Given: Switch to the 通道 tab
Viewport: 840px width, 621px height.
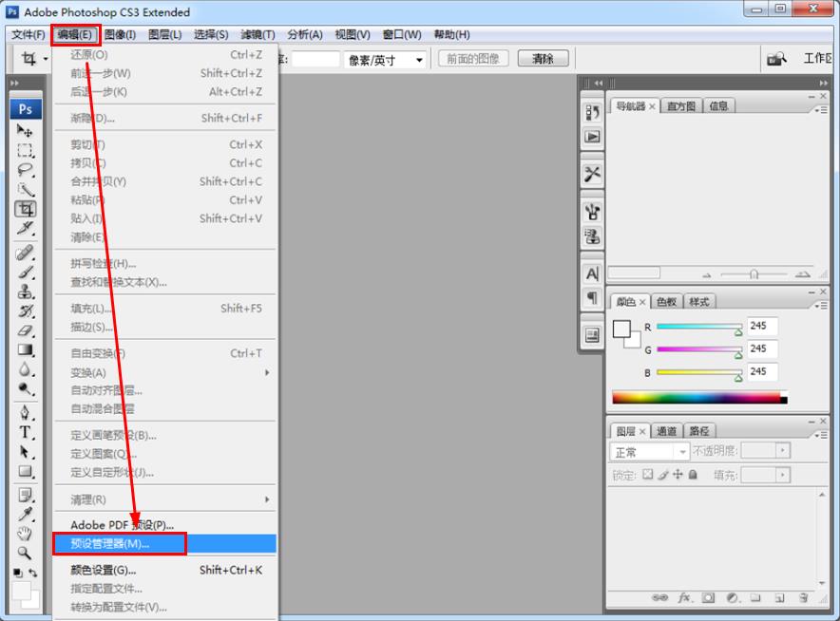Looking at the screenshot, I should point(667,431).
